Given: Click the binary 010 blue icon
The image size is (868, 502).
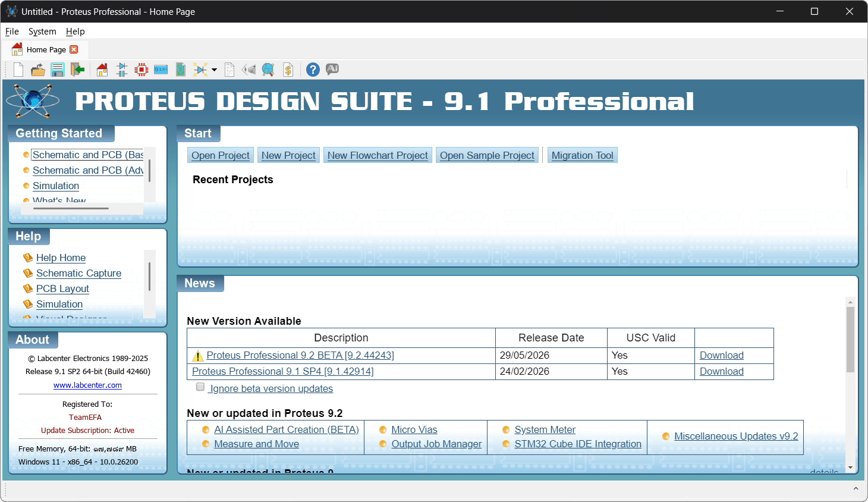Looking at the screenshot, I should (161, 70).
